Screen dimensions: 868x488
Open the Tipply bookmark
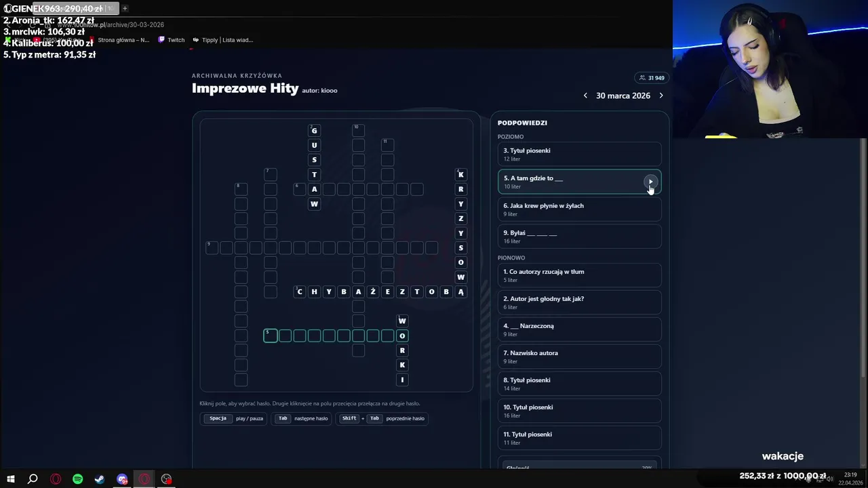click(x=223, y=40)
